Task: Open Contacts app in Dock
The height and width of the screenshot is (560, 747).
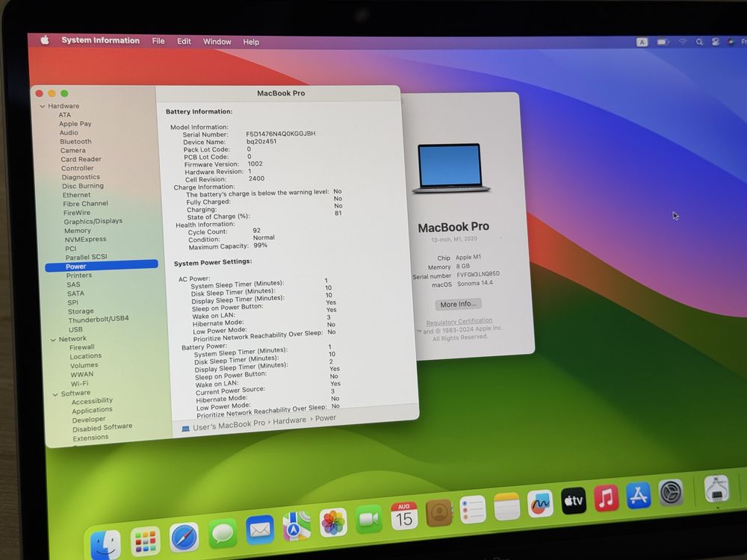Action: tap(438, 512)
